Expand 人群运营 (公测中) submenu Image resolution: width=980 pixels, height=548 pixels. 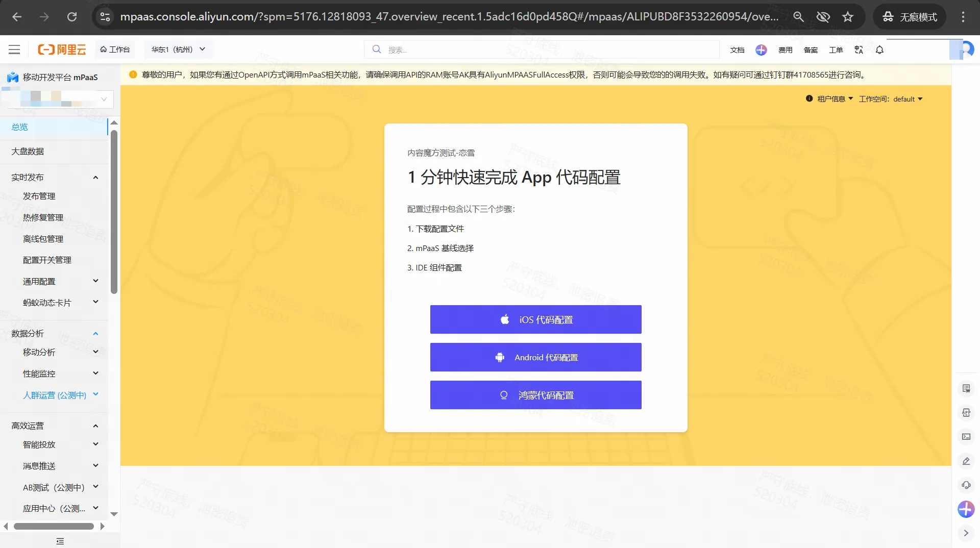click(x=95, y=394)
